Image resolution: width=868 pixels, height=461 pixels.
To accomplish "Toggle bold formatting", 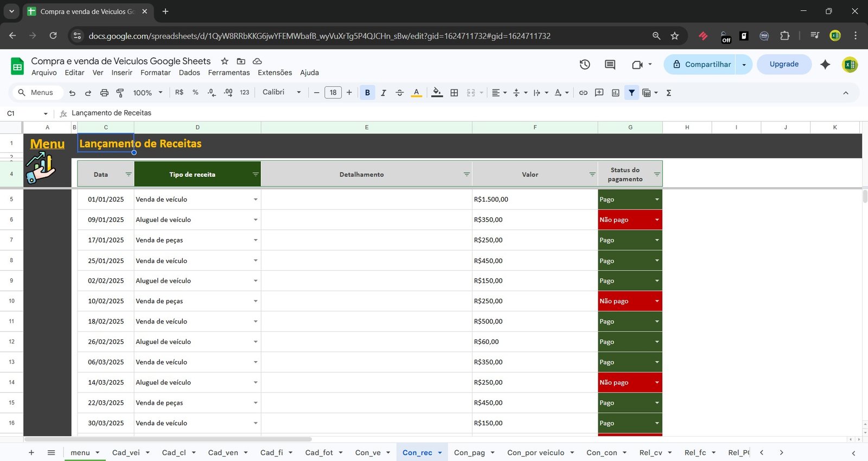I will click(367, 93).
